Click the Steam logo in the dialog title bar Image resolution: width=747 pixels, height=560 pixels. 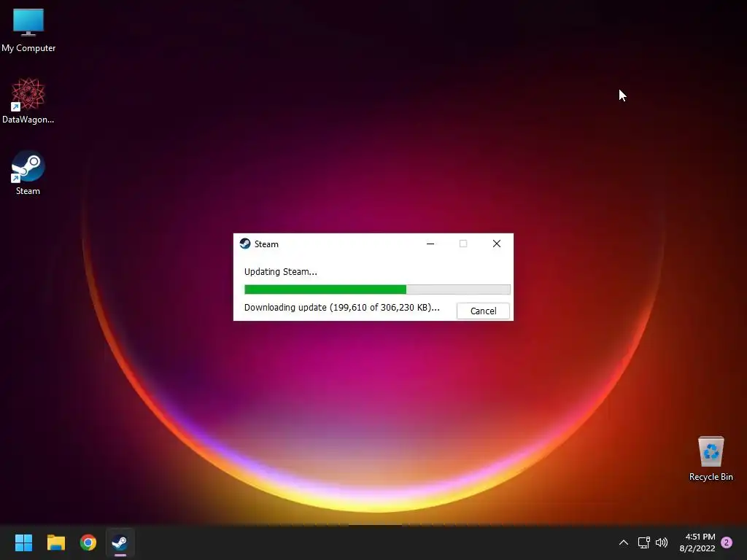pyautogui.click(x=245, y=244)
